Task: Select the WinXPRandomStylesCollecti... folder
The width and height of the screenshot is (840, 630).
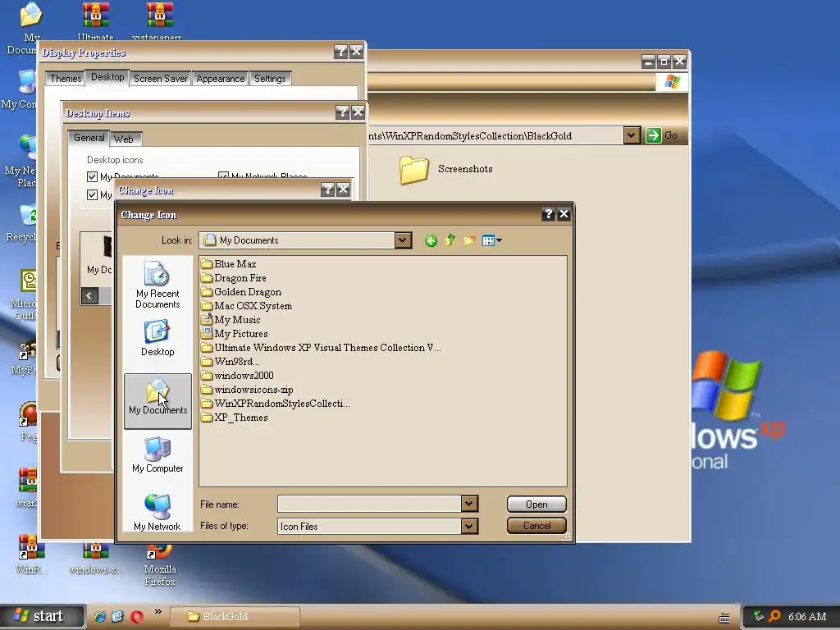Action: click(x=276, y=404)
